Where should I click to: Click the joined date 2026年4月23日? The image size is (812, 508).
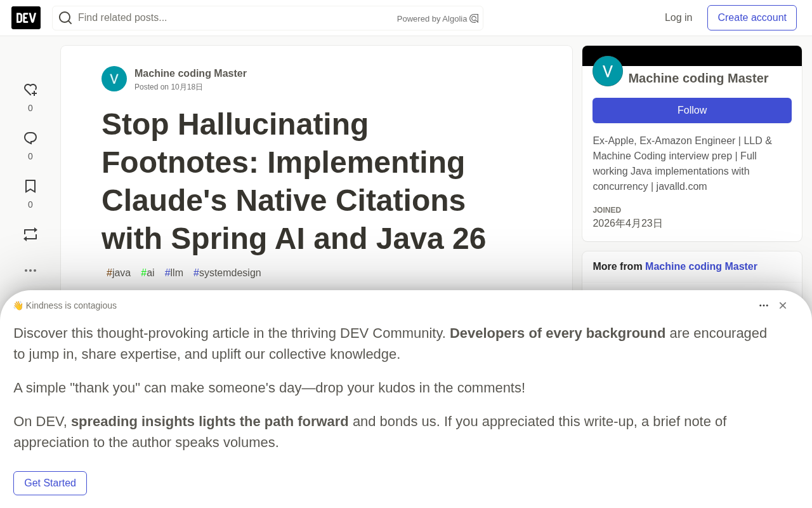[x=627, y=224]
